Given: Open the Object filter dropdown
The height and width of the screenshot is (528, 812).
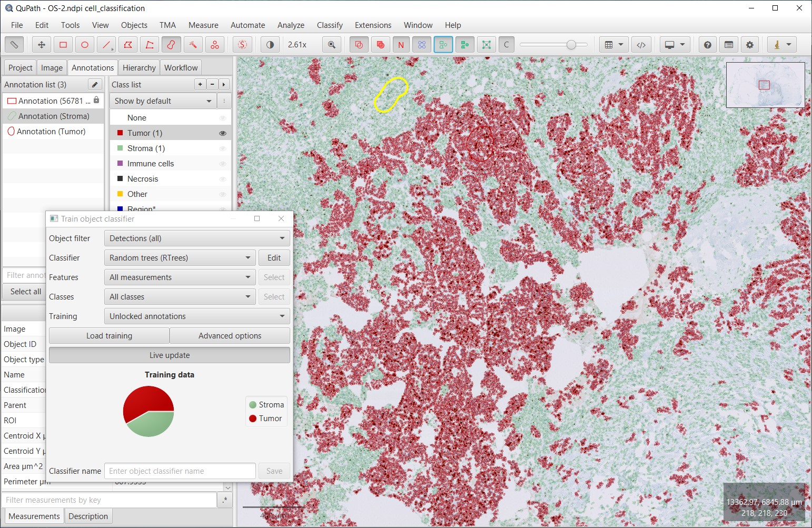Looking at the screenshot, I should (197, 238).
